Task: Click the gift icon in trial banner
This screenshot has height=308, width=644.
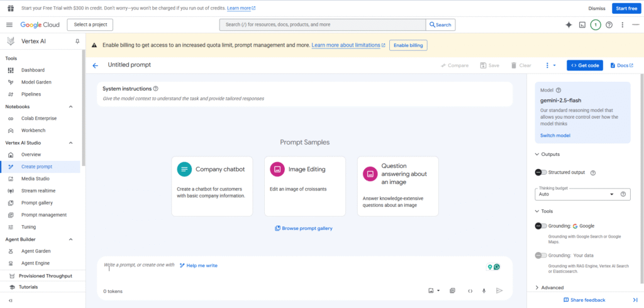Action: [x=10, y=8]
